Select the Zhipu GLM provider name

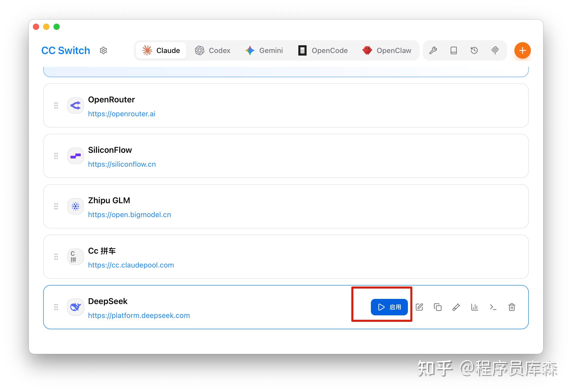pyautogui.click(x=109, y=200)
